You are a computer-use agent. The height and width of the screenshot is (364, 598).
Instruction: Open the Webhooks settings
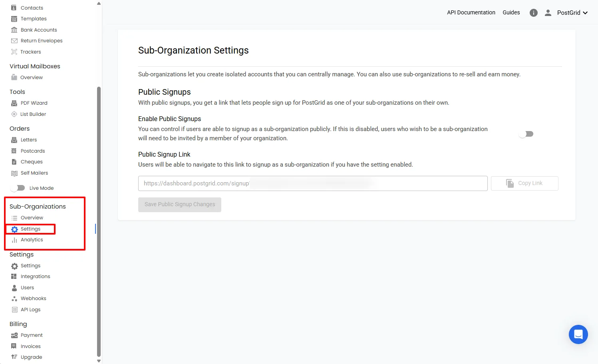tap(33, 298)
